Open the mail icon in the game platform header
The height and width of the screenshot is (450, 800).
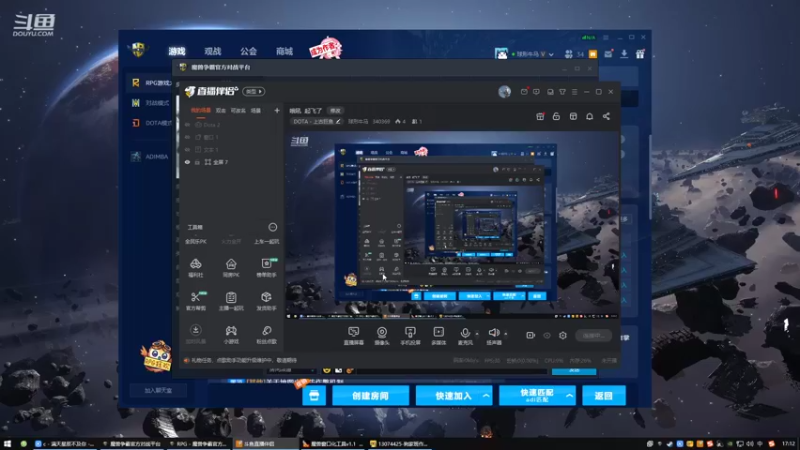pyautogui.click(x=608, y=54)
